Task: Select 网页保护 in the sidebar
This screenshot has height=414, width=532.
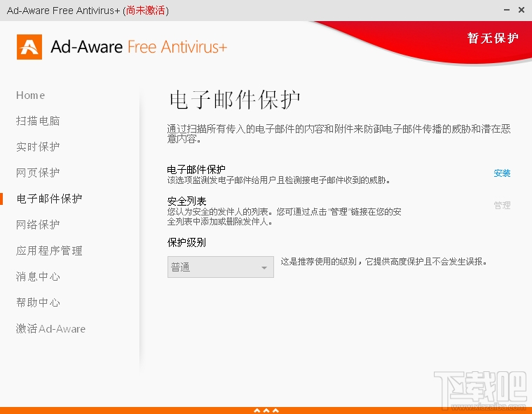Action: click(x=38, y=173)
